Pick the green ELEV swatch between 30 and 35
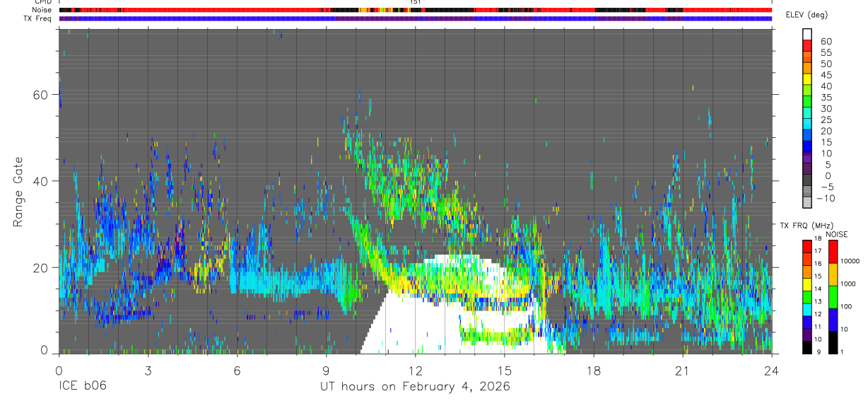The height and width of the screenshot is (401, 868). (808, 102)
